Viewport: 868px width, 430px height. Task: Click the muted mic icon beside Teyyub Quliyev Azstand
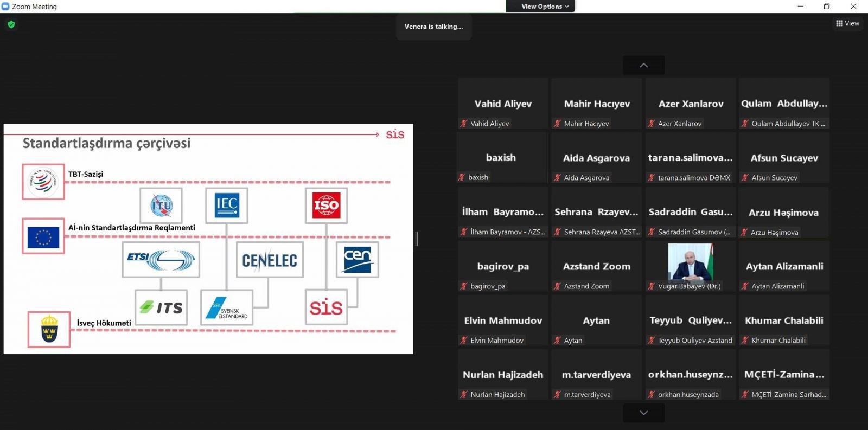[x=652, y=341]
